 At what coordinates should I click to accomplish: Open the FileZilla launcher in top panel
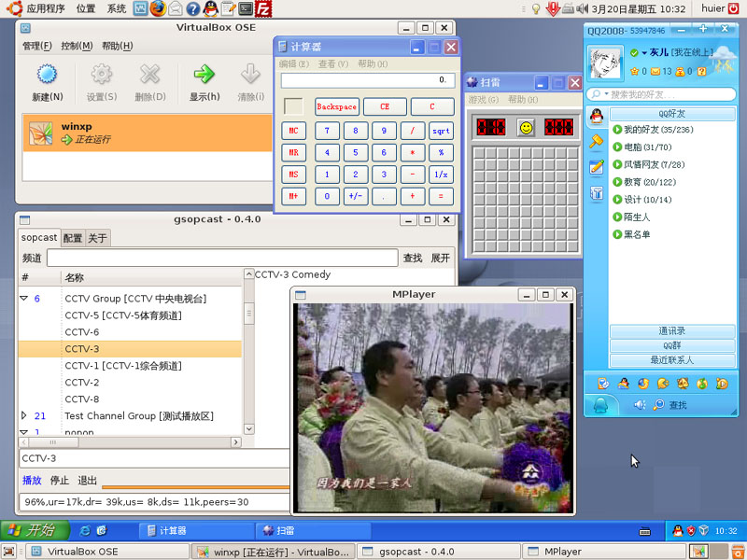[x=263, y=8]
